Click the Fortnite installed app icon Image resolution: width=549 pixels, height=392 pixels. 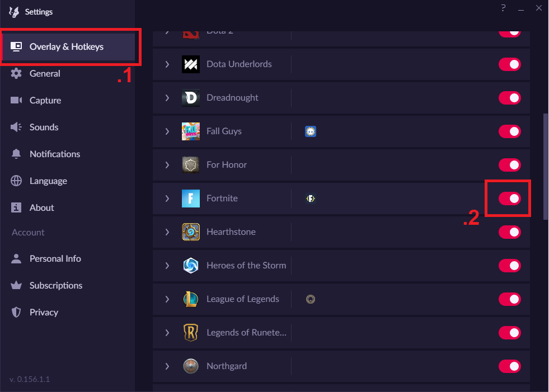311,199
